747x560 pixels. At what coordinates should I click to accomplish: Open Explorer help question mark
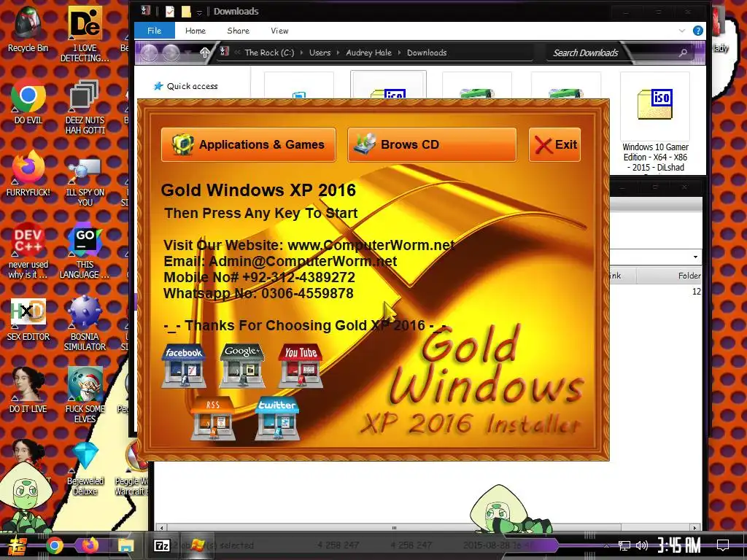point(698,31)
